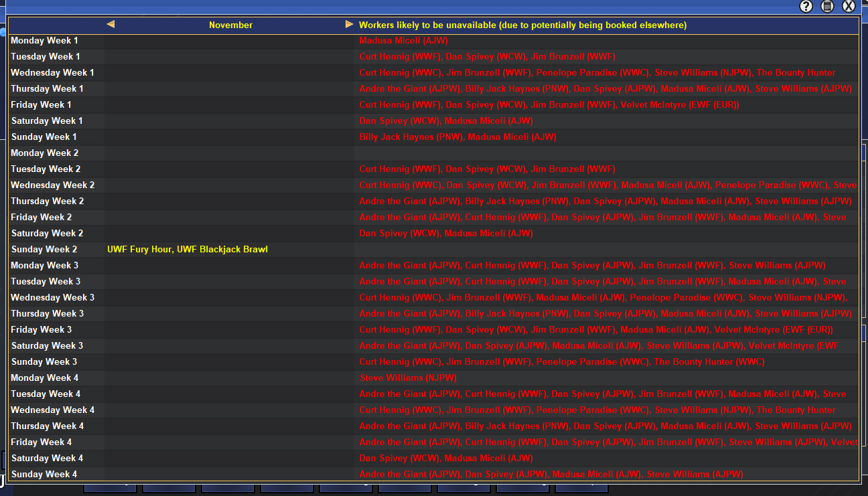Select the Wednesday Week 4 row
This screenshot has height=496, width=868.
coord(433,410)
